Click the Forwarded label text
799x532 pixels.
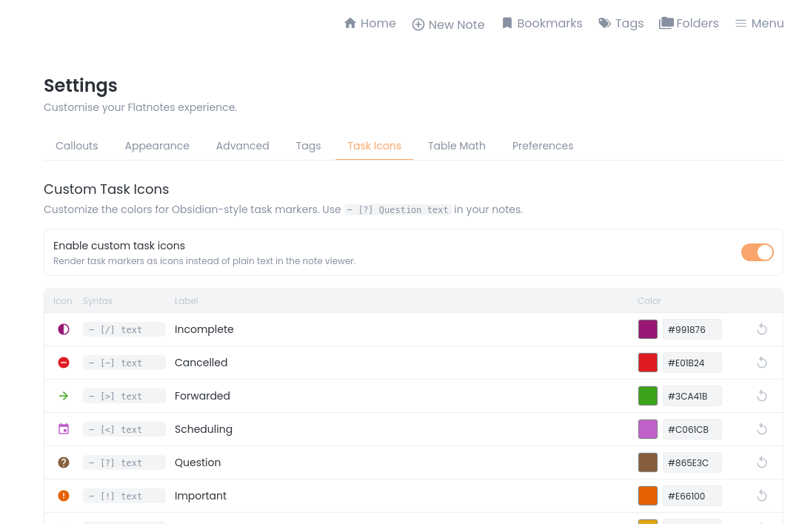[x=202, y=396]
